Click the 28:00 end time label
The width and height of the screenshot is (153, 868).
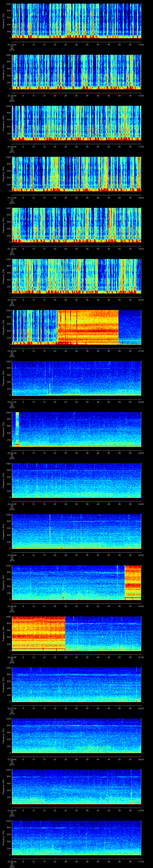[x=141, y=708]
